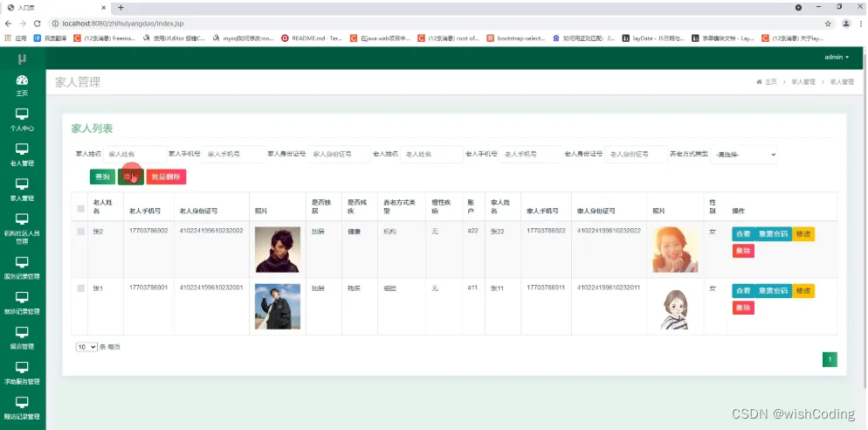Open 就诊记录管理 monitor icon in sidebar

[22, 297]
